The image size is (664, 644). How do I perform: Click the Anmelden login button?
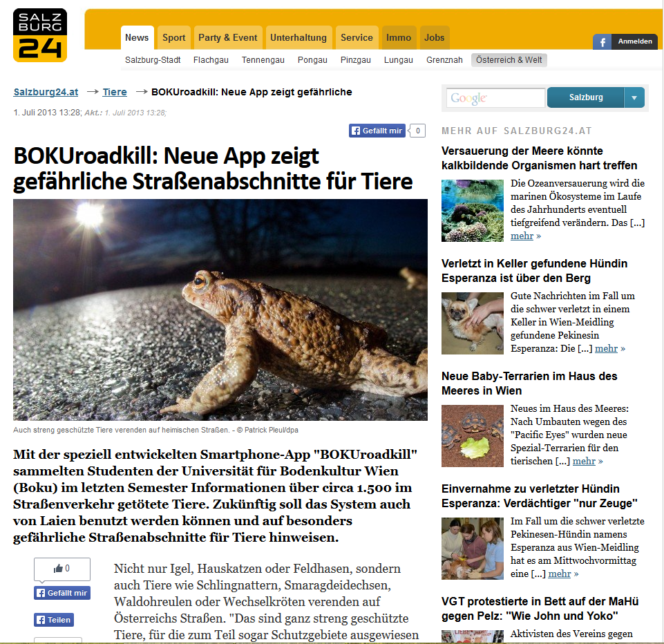point(635,41)
